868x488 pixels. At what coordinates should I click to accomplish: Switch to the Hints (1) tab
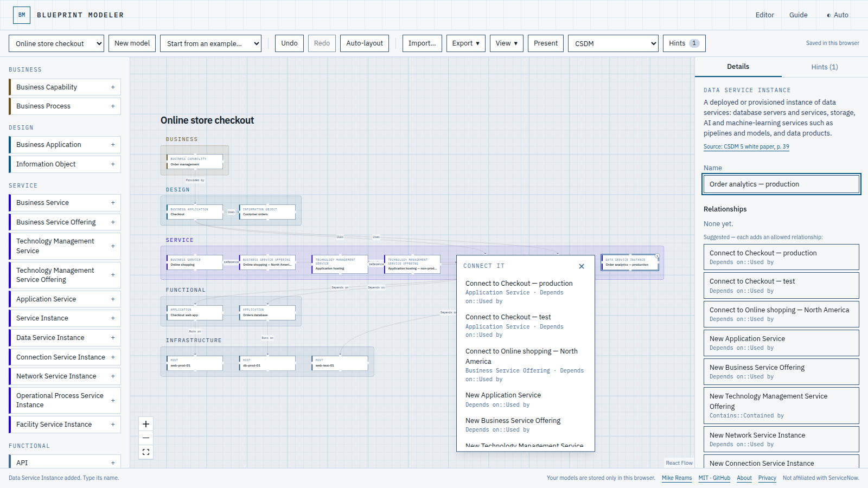point(825,67)
